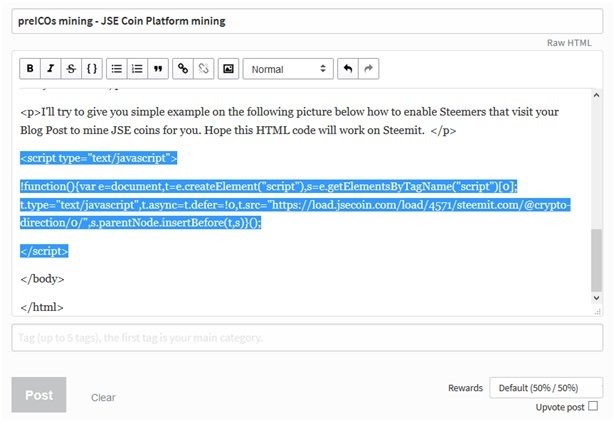Apply italic formatting with the I icon

[51, 69]
